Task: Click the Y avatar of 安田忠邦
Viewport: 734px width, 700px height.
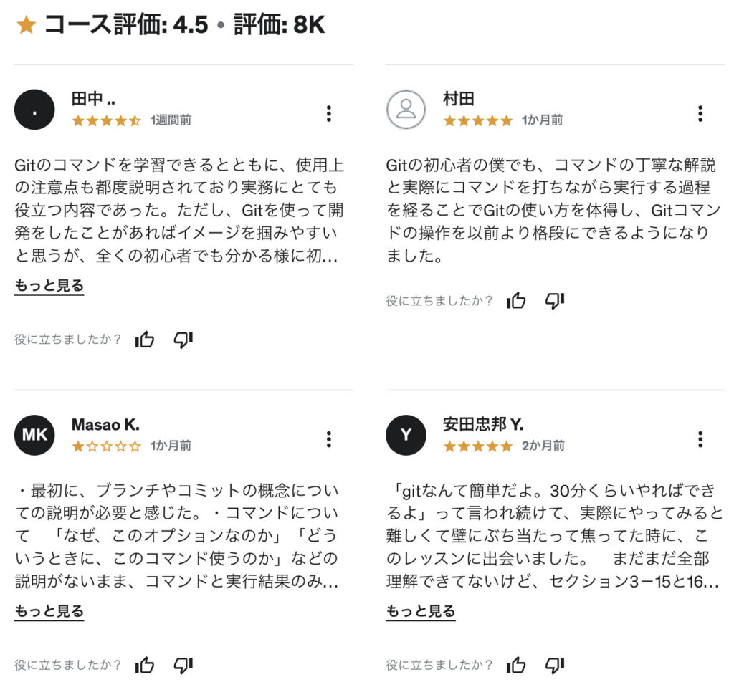Action: [x=406, y=435]
